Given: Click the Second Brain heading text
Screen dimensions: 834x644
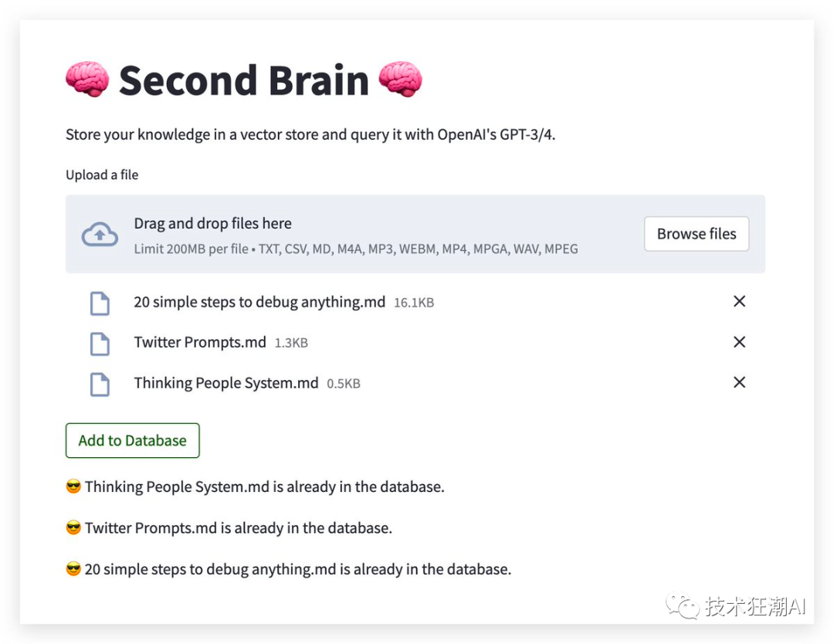Looking at the screenshot, I should 244,80.
